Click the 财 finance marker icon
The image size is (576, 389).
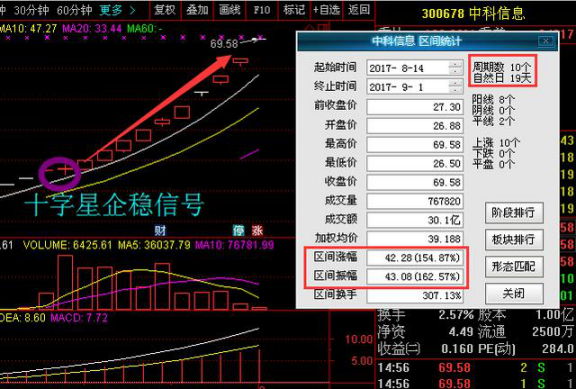coord(160,230)
